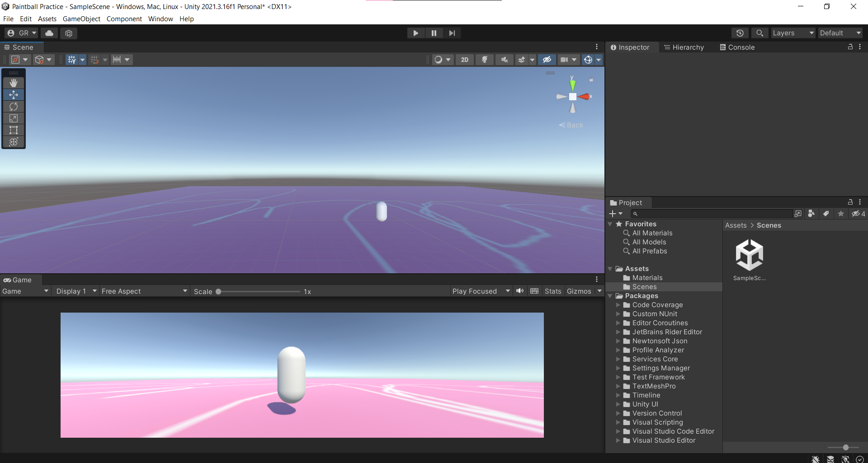The image size is (868, 463).
Task: Open Unity cloud services icon
Action: click(49, 33)
